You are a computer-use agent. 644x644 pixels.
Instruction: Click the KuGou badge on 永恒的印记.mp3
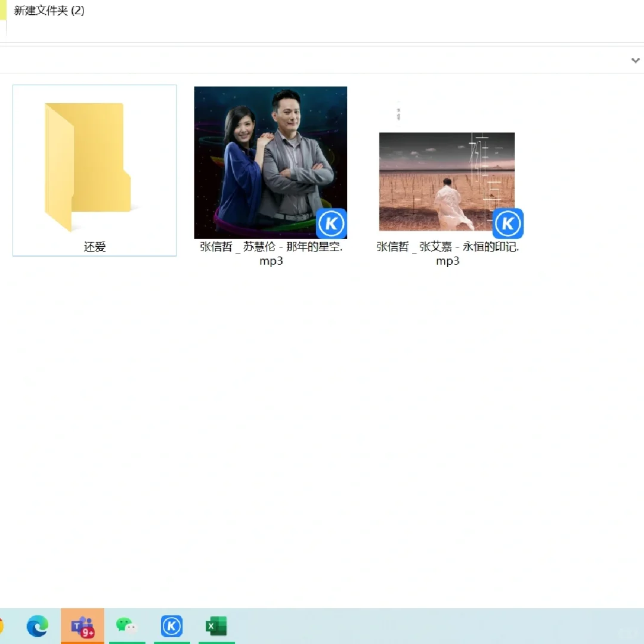click(508, 224)
